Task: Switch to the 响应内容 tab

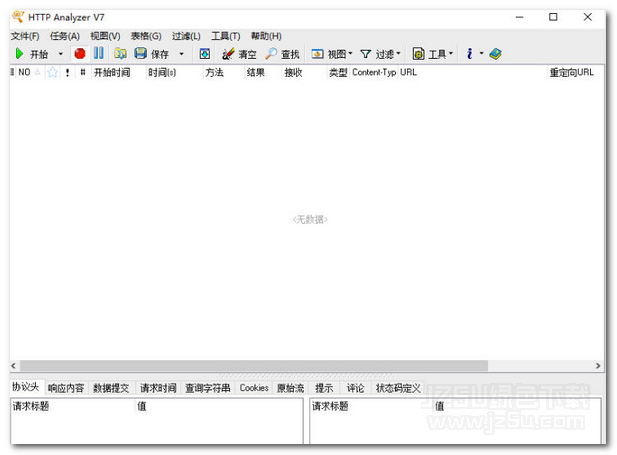Action: tap(66, 388)
